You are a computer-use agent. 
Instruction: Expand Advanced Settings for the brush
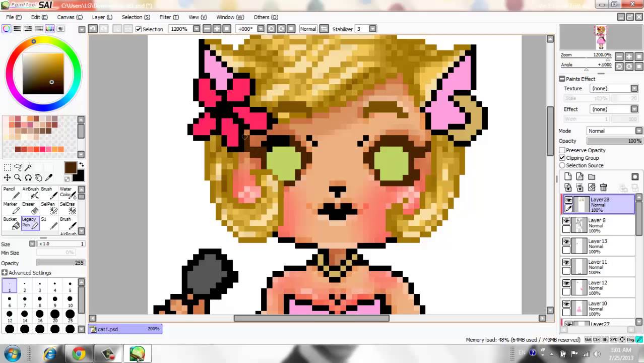click(x=5, y=273)
